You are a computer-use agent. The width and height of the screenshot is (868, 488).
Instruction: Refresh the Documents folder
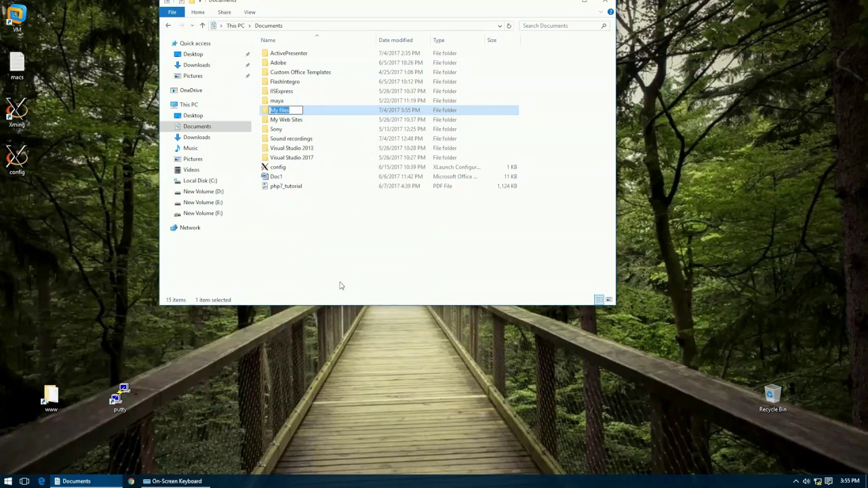click(509, 26)
